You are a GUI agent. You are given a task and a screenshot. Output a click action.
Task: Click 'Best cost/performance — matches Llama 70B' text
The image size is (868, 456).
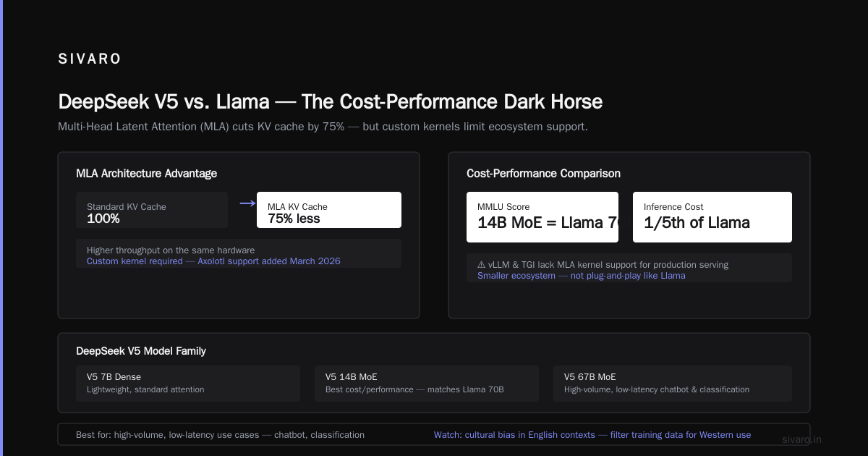coord(414,389)
